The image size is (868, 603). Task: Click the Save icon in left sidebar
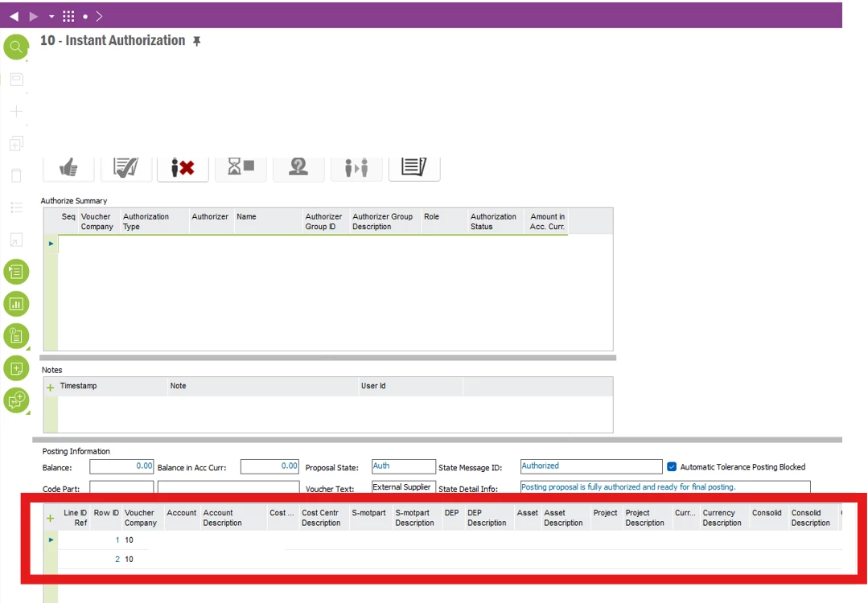[17, 80]
